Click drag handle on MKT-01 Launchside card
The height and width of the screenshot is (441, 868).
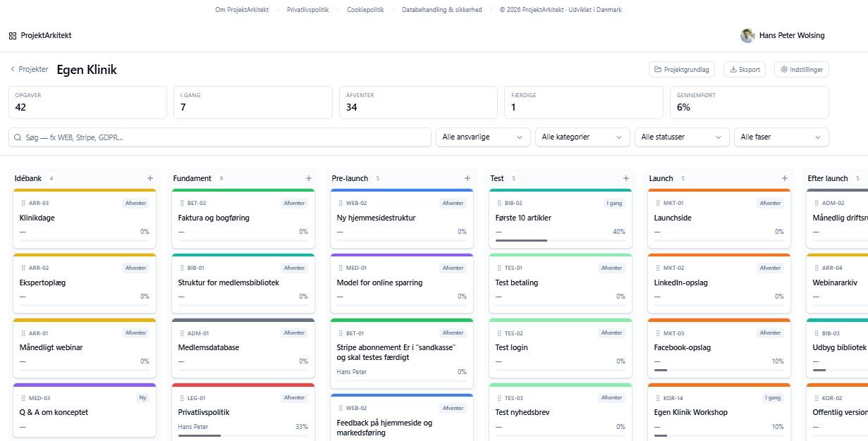[x=658, y=203]
